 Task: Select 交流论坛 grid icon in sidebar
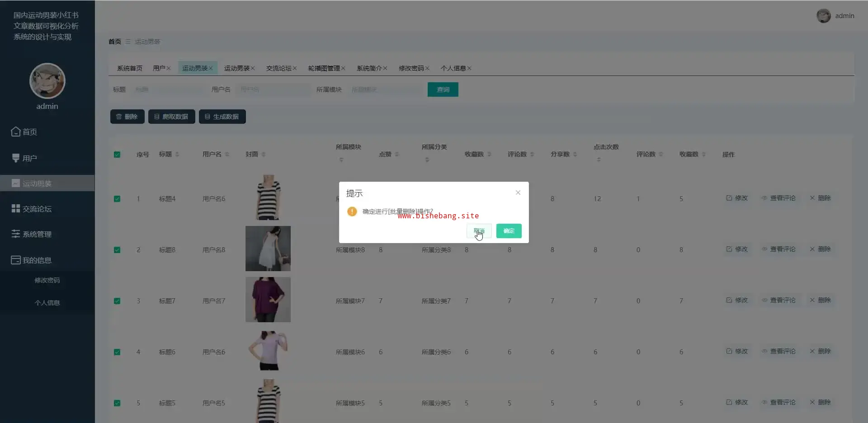pyautogui.click(x=16, y=209)
